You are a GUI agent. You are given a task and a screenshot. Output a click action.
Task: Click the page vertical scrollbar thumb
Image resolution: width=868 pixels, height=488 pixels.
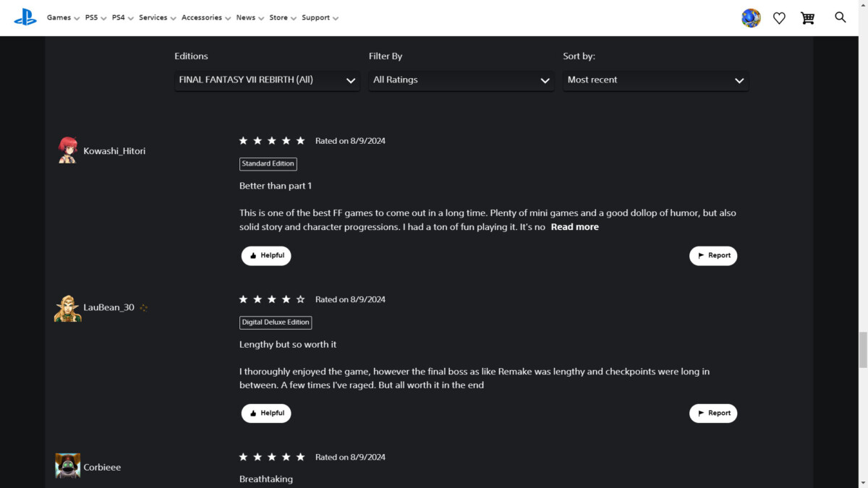[x=862, y=350]
